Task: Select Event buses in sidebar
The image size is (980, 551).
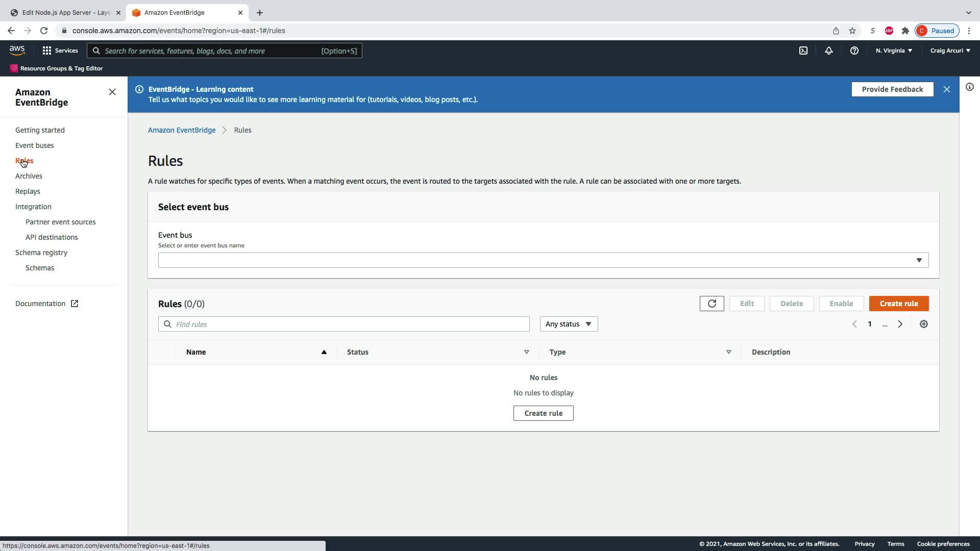Action: point(34,145)
